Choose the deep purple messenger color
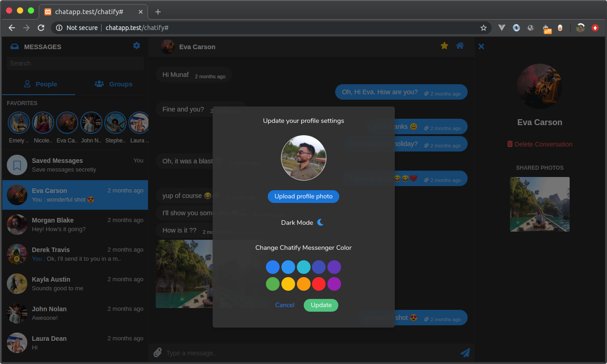Viewport: 607px width, 364px height. (334, 267)
